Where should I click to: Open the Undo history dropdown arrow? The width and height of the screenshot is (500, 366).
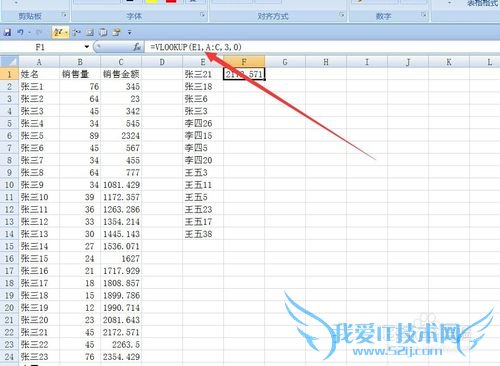(30, 33)
